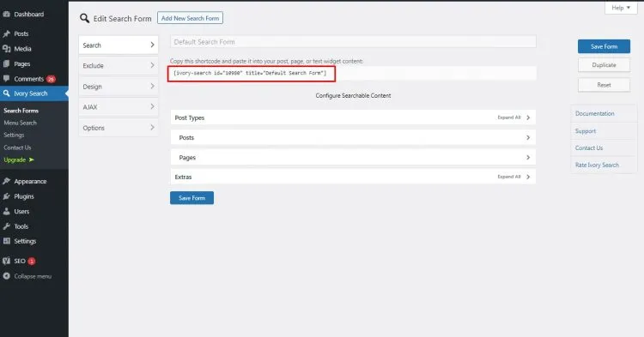Open right panel Contact Us link
Screen dimensions: 644x337
[589, 148]
